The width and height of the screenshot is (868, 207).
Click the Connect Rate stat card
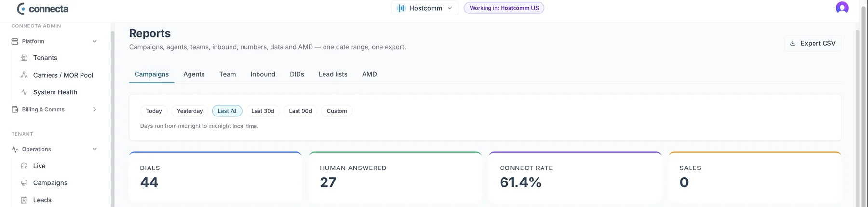[x=575, y=177]
